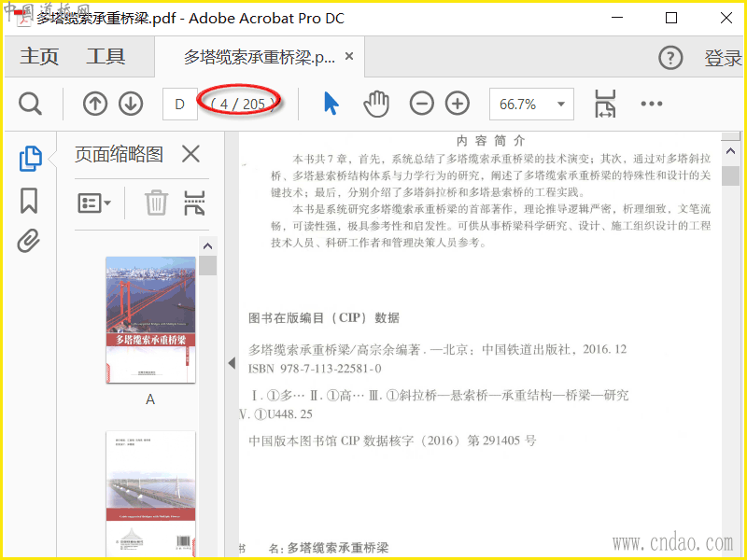Close the page thumbnails panel

(x=190, y=154)
